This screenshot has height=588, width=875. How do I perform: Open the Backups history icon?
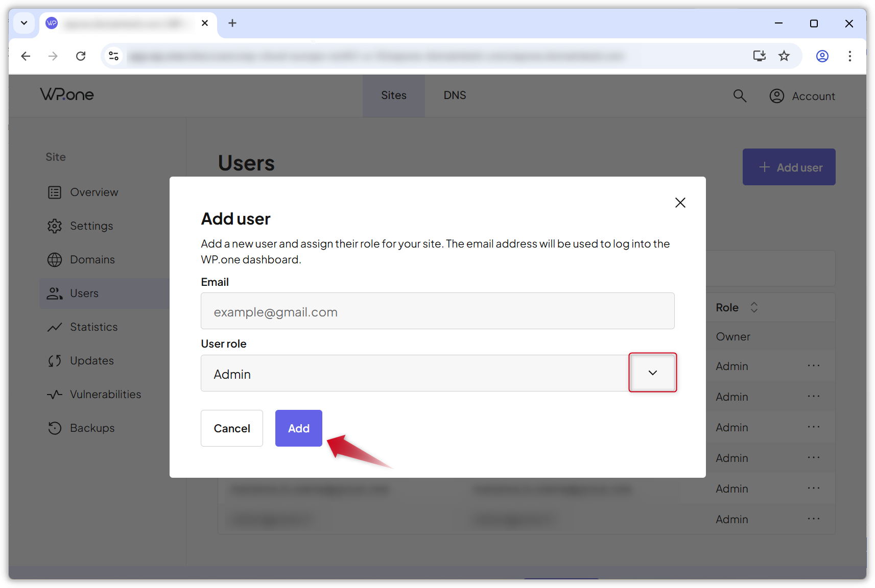coord(55,428)
